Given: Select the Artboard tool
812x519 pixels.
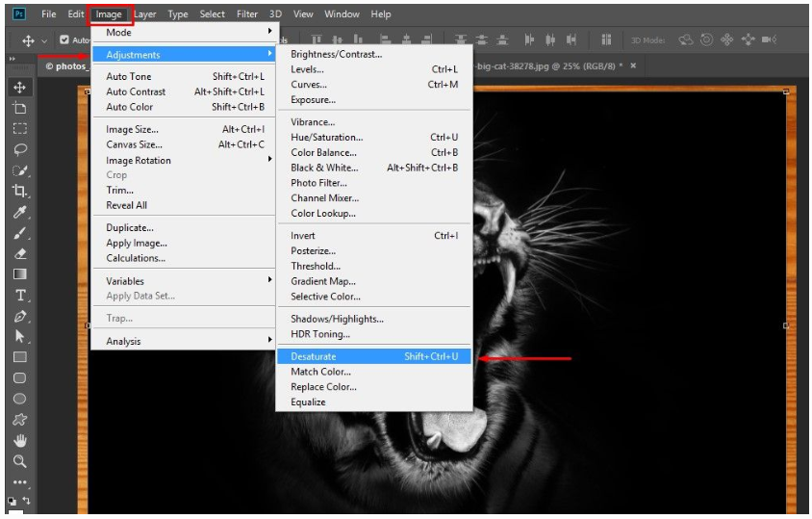Looking at the screenshot, I should [x=19, y=108].
